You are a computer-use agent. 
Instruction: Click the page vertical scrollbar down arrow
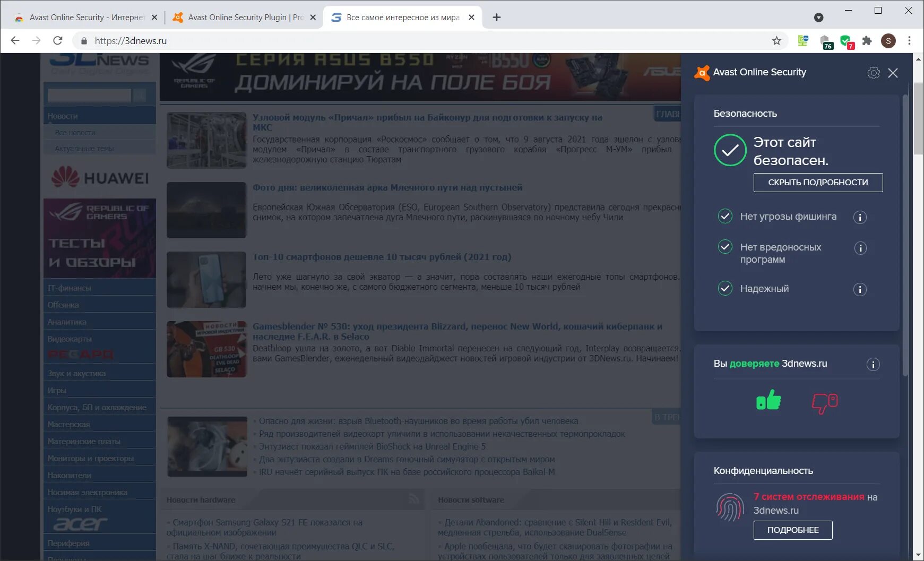(919, 556)
